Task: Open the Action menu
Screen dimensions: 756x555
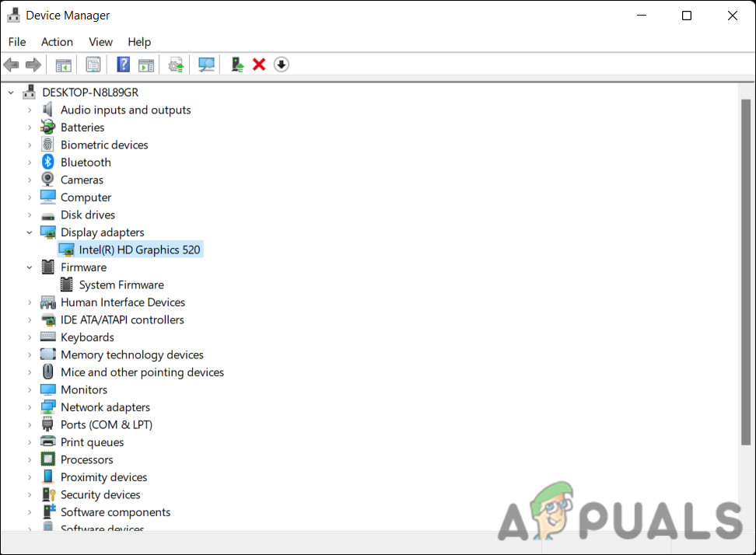Action: [x=57, y=42]
